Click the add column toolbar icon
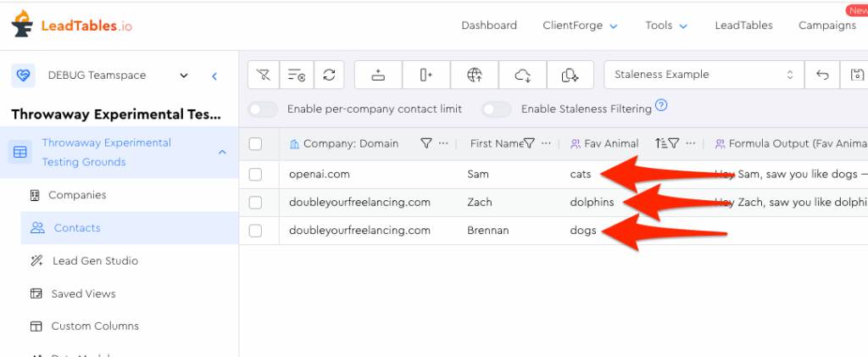The image size is (868, 357). tap(426, 75)
